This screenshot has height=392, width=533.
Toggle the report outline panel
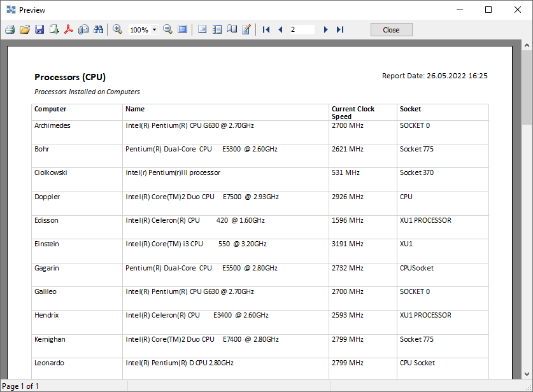[x=202, y=29]
